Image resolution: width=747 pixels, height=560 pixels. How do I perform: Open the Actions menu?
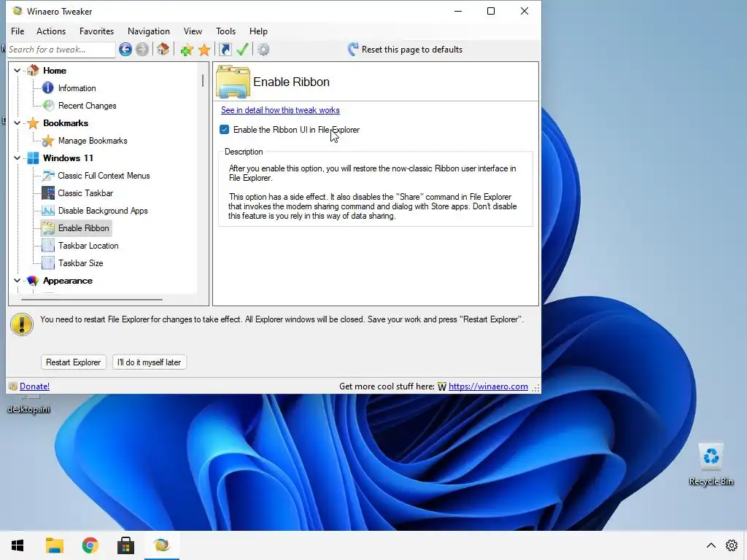tap(51, 31)
